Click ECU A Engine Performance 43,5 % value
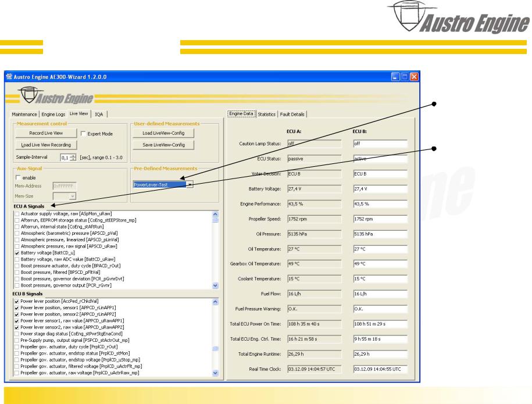 click(314, 204)
